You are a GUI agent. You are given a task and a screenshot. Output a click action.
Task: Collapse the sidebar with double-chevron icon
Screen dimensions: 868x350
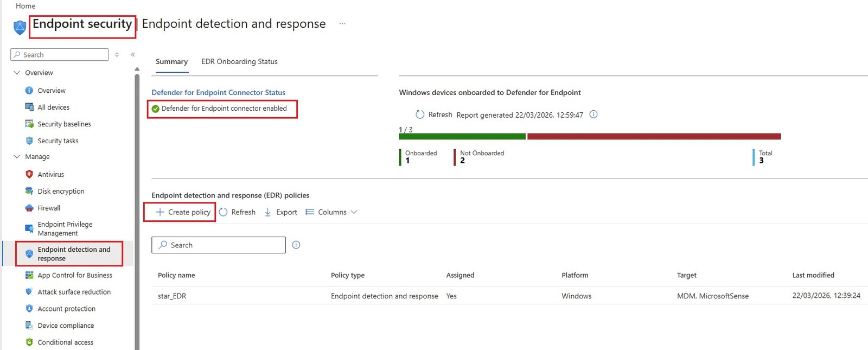click(x=133, y=55)
